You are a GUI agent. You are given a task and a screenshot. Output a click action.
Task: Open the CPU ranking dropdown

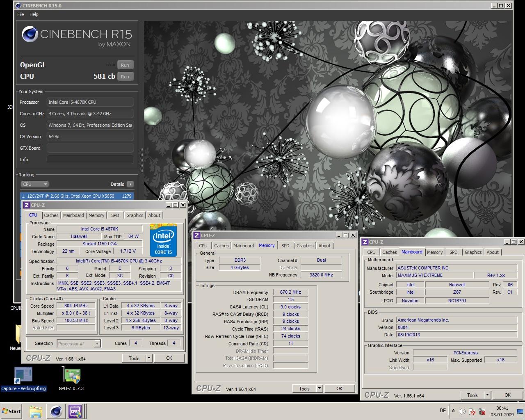(x=35, y=184)
